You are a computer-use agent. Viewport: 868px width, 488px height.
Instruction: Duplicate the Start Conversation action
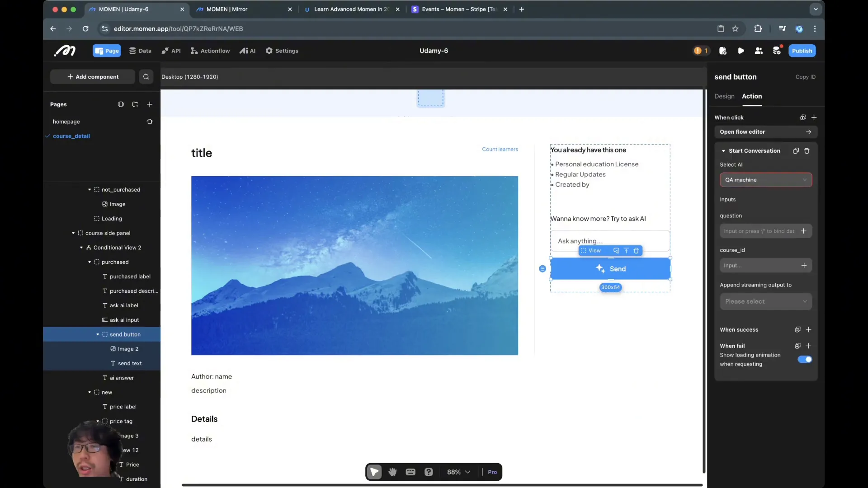click(796, 151)
